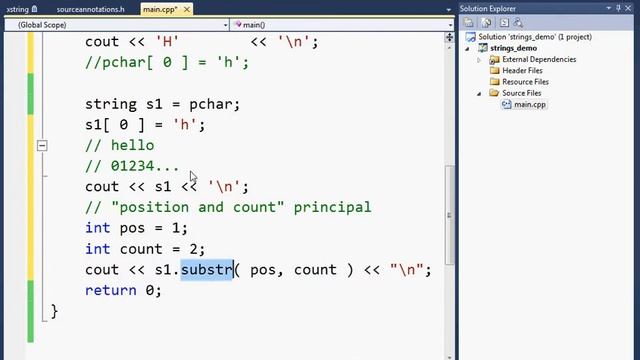
Task: Click the comment '// 01234...'
Action: click(x=132, y=166)
